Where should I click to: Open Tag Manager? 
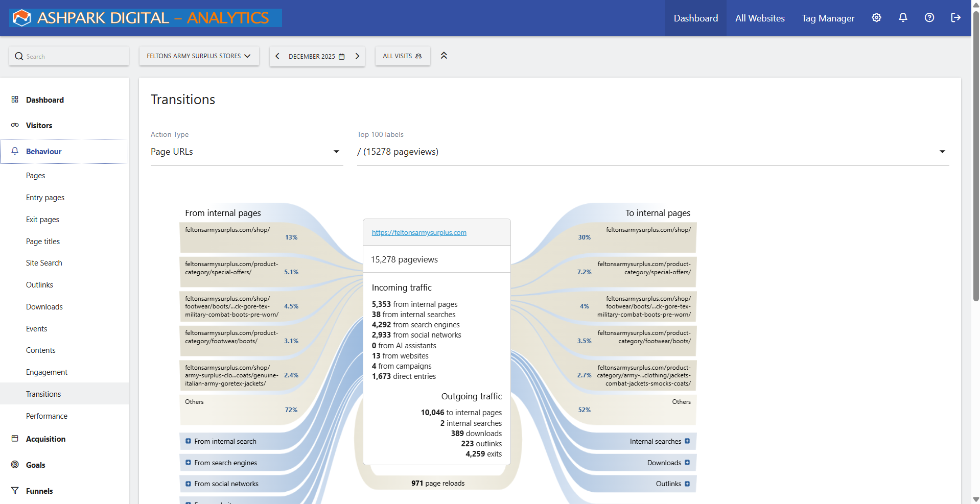[x=828, y=18]
